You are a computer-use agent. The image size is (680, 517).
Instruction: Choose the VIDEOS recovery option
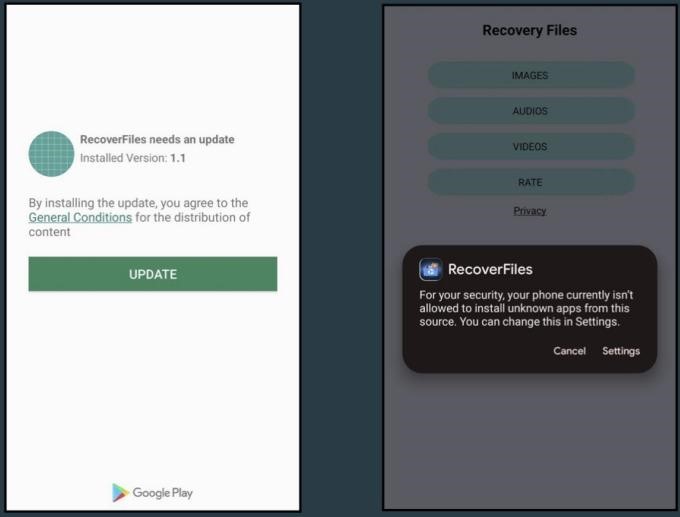530,146
